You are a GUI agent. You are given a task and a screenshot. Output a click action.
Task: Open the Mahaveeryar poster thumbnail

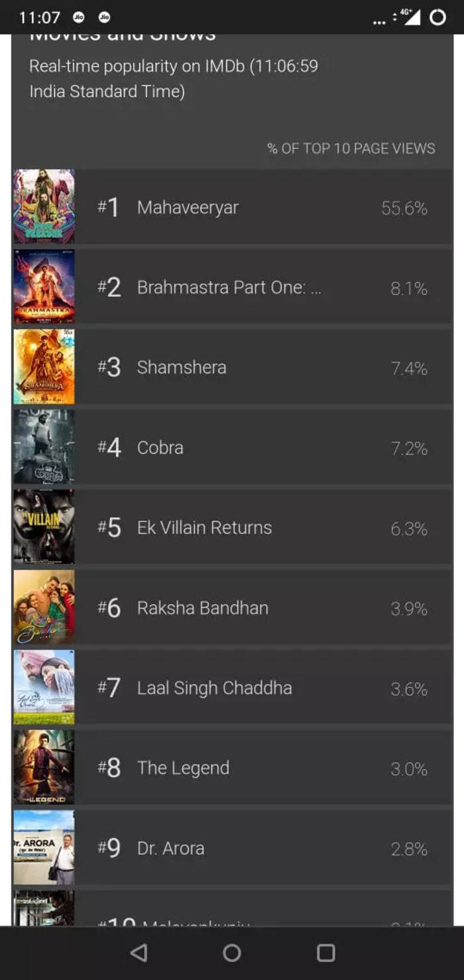pyautogui.click(x=44, y=206)
